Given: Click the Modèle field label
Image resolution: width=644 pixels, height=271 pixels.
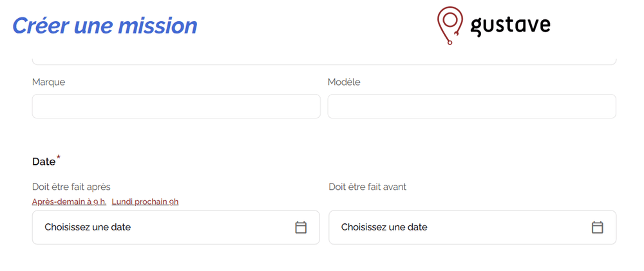Looking at the screenshot, I should point(344,82).
